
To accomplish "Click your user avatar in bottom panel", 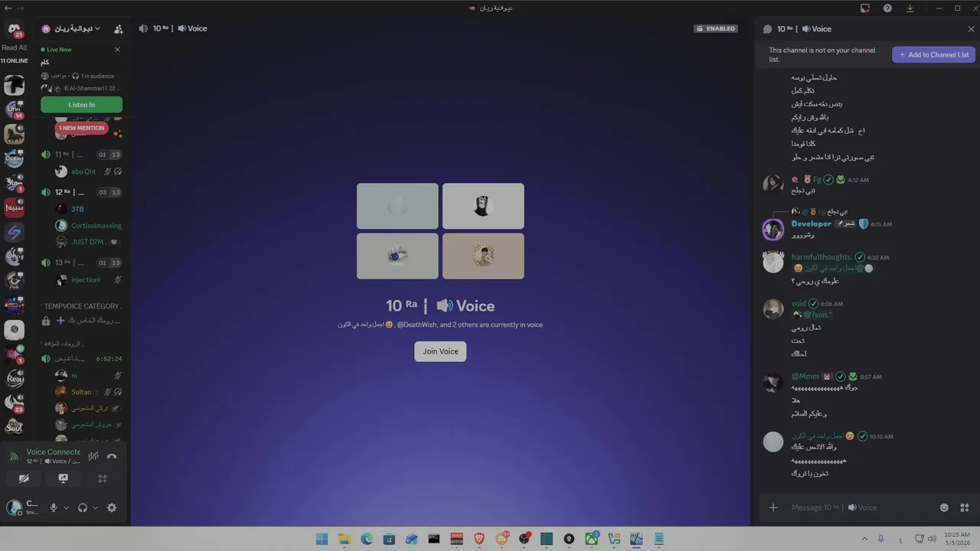I will tap(14, 507).
